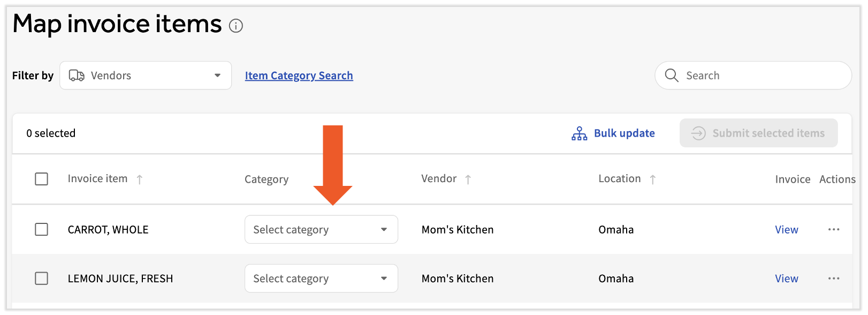View the invoice for CARROT, WHOLE
The width and height of the screenshot is (868, 315).
point(787,229)
